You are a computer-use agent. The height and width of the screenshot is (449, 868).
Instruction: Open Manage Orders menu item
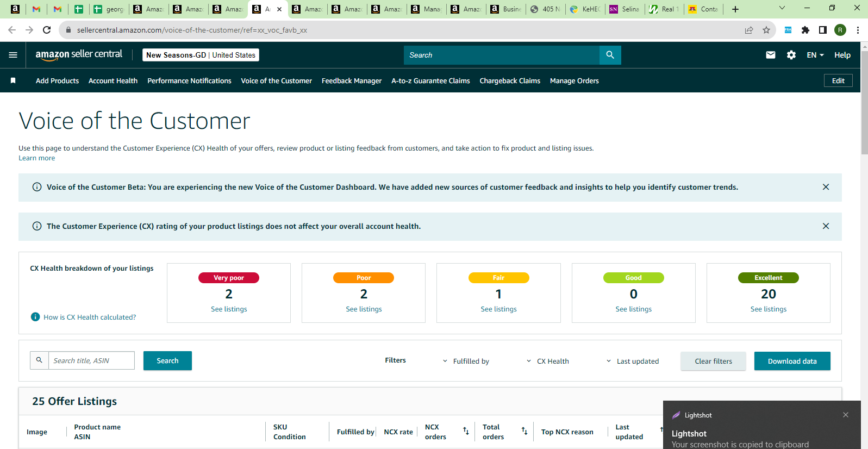574,80
